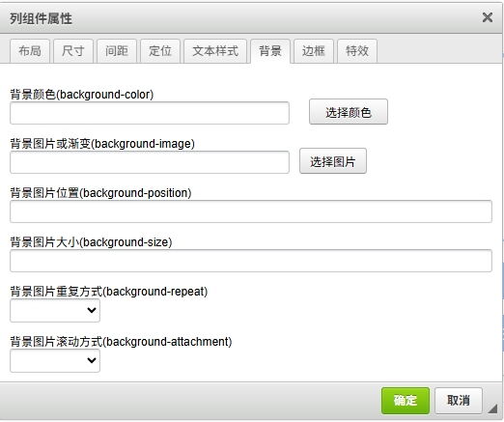Viewport: 504px width, 422px height.
Task: Confirm with the green 确定 button
Action: point(406,401)
